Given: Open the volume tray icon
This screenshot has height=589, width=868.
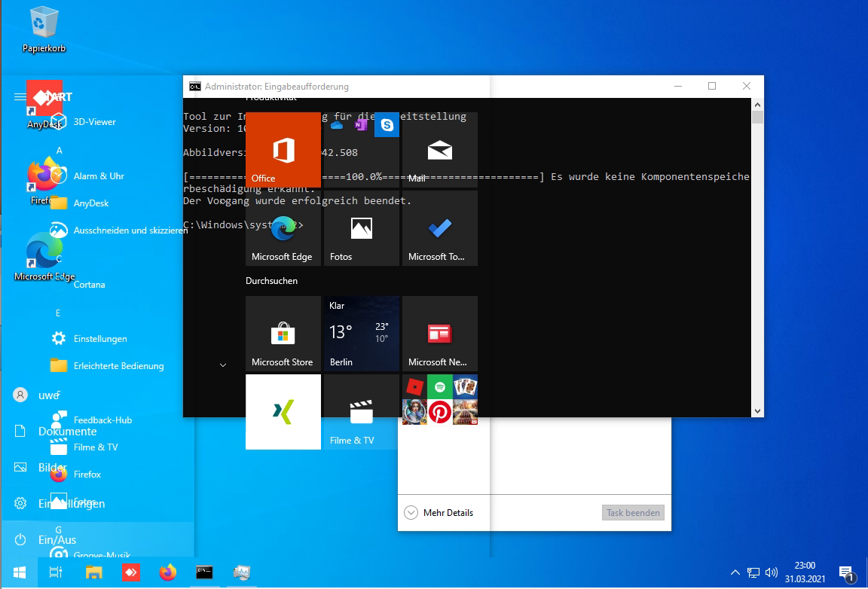Looking at the screenshot, I should click(771, 572).
